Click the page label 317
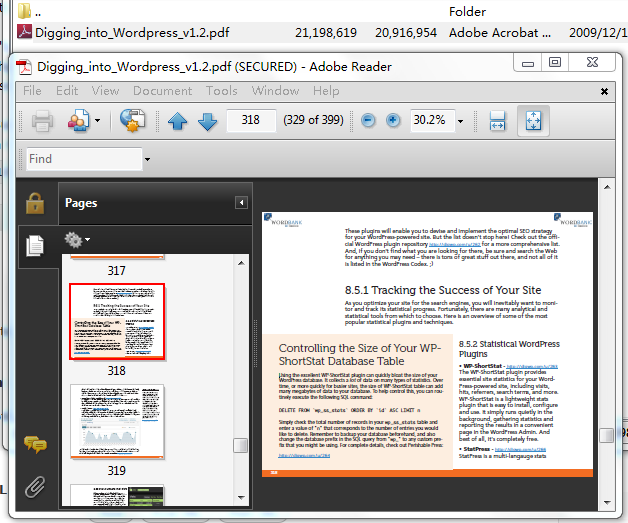Image resolution: width=628 pixels, height=523 pixels. pyautogui.click(x=117, y=271)
